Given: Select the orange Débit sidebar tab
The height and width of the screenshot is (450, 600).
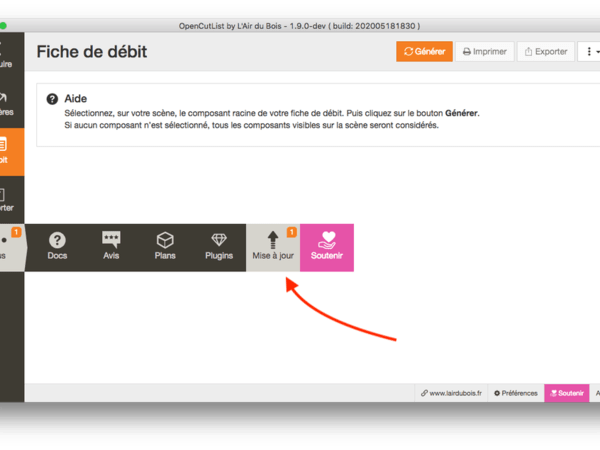Looking at the screenshot, I should pos(10,150).
